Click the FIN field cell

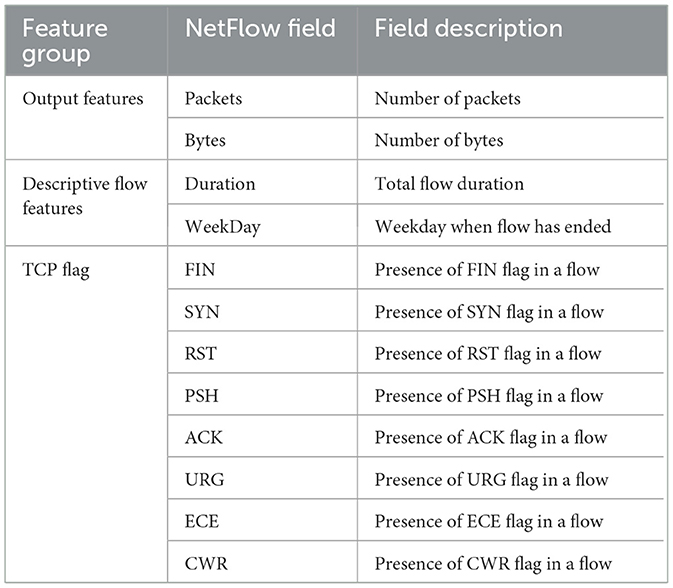click(x=201, y=269)
